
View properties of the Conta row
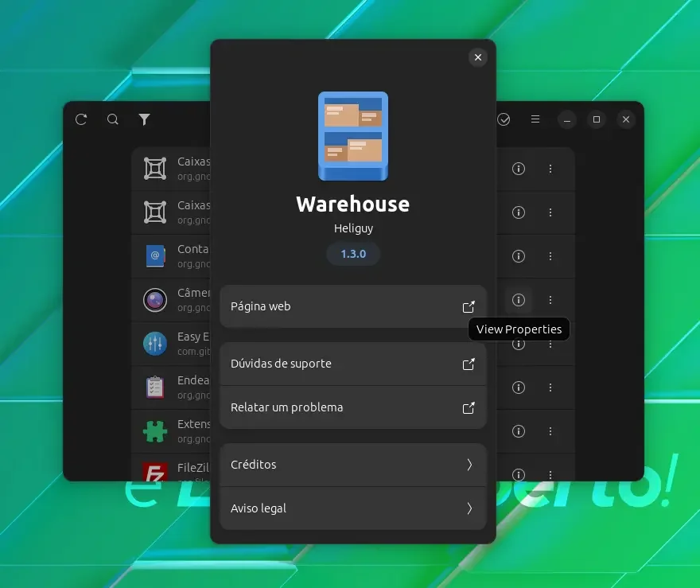click(x=519, y=256)
